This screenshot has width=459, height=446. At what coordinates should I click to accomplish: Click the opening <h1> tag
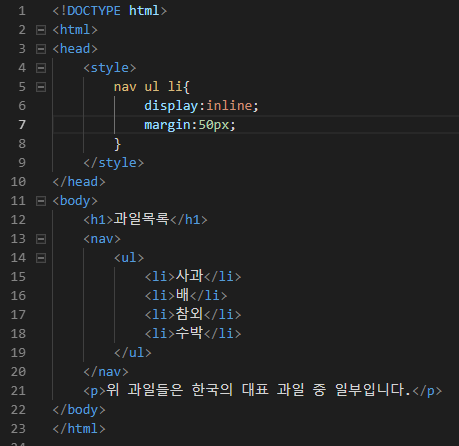tap(99, 220)
